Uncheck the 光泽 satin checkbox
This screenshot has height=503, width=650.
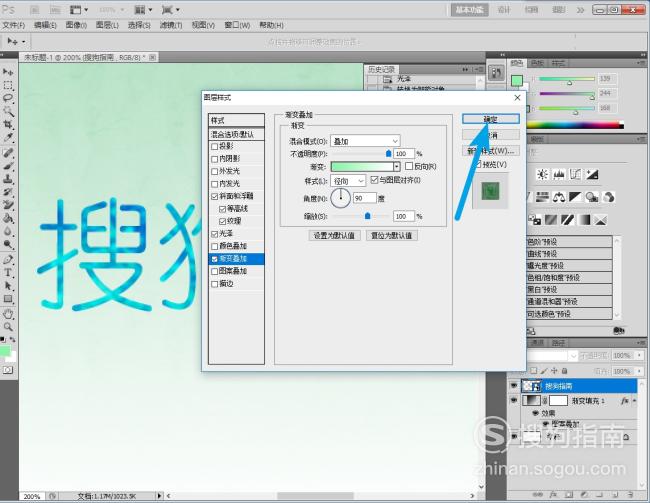[x=214, y=234]
